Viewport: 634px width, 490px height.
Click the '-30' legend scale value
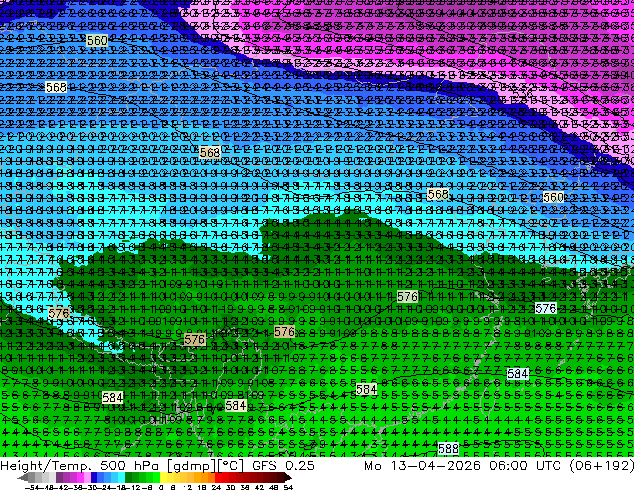(92, 488)
